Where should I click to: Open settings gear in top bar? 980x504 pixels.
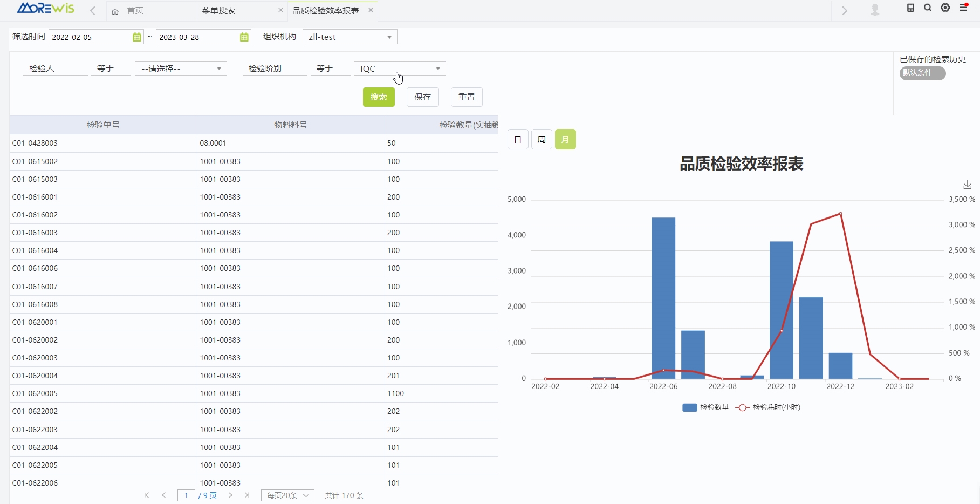(x=945, y=8)
